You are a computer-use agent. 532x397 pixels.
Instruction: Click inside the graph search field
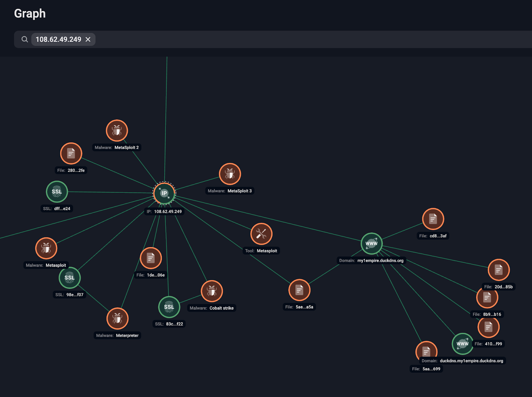tap(233, 39)
